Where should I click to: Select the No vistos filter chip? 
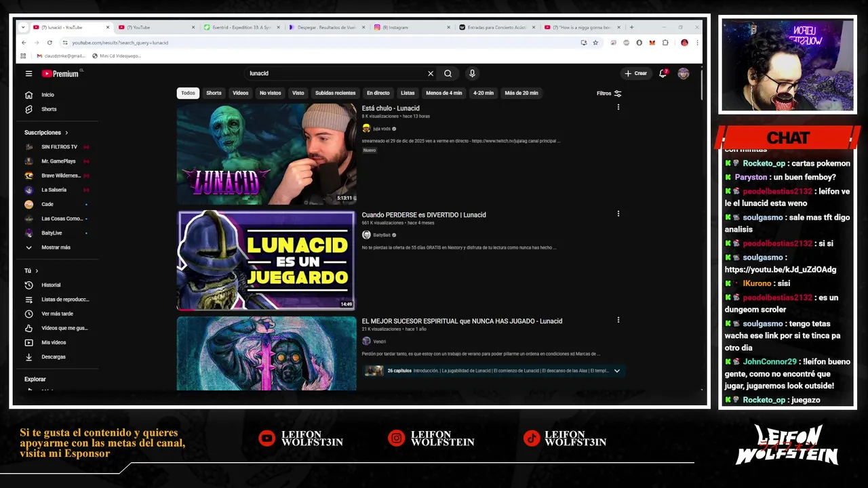[x=270, y=93]
